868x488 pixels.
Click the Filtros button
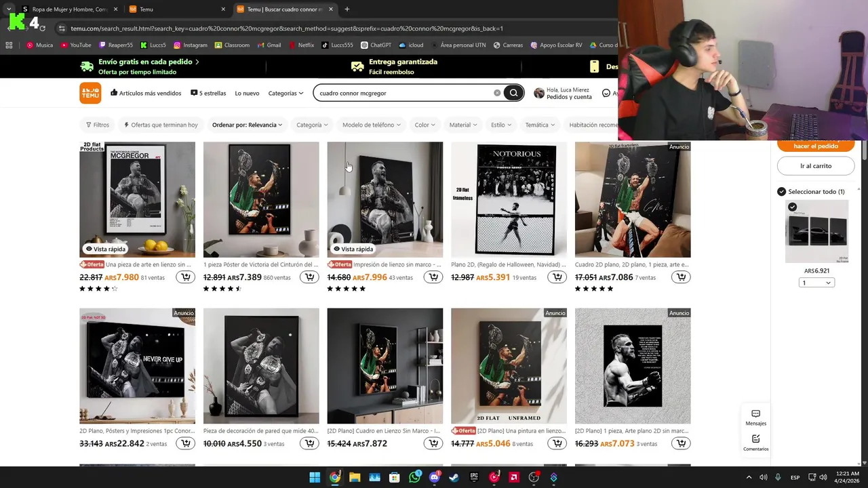(x=97, y=125)
